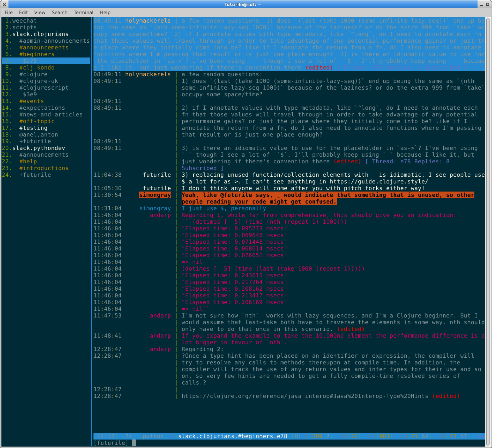Open the Search menu
This screenshot has height=448, width=492.
tap(59, 12)
